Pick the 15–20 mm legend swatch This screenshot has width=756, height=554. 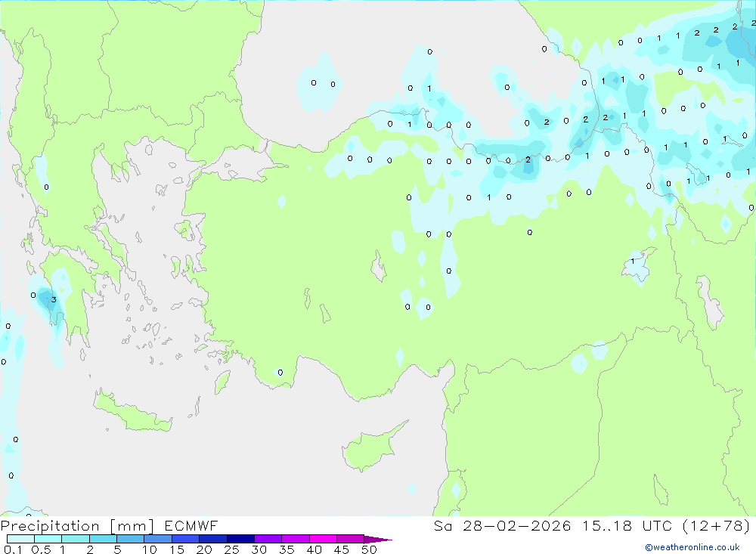[x=186, y=539]
